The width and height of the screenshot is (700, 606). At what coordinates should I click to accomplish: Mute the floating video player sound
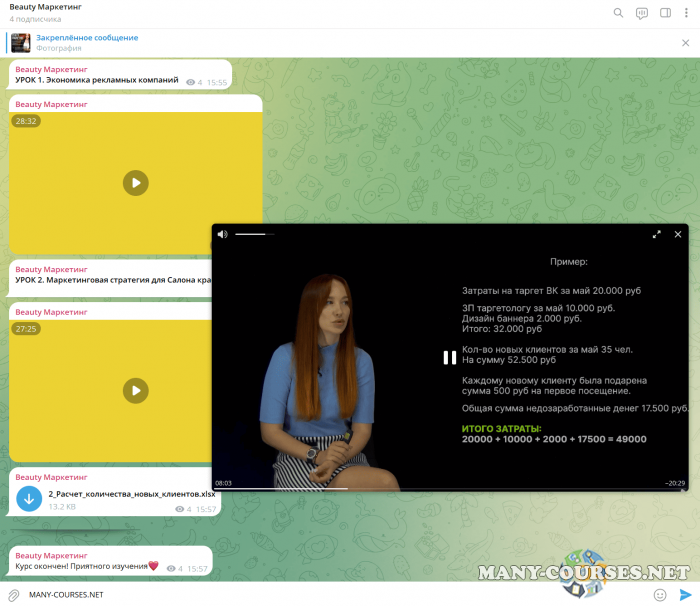point(223,234)
